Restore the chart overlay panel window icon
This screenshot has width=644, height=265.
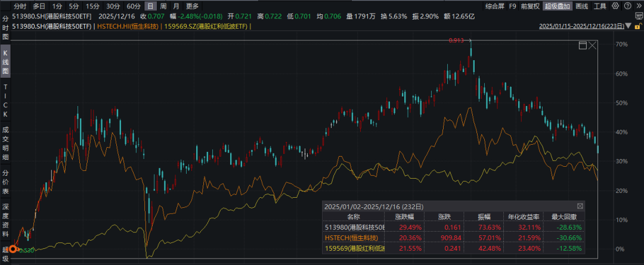[583, 45]
